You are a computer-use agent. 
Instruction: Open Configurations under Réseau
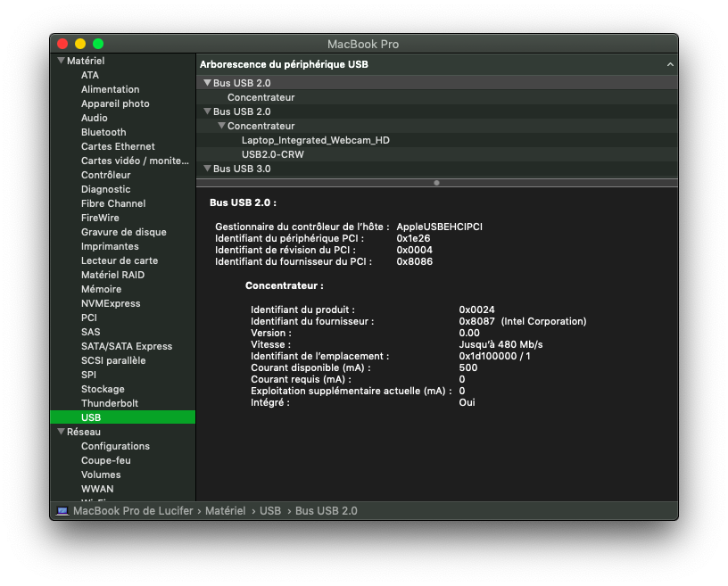[115, 446]
